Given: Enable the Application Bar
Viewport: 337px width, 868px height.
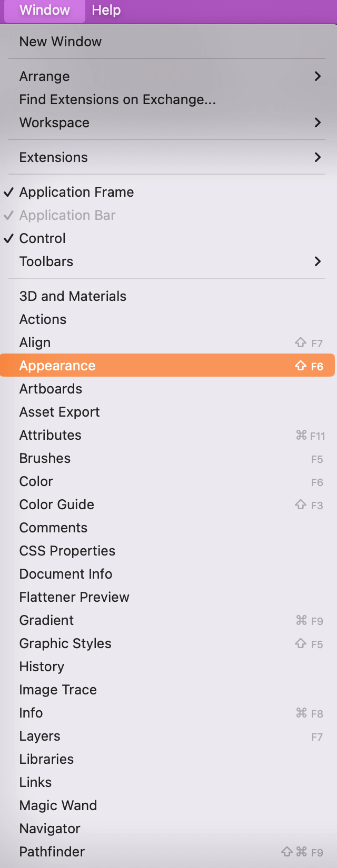Looking at the screenshot, I should pos(67,215).
